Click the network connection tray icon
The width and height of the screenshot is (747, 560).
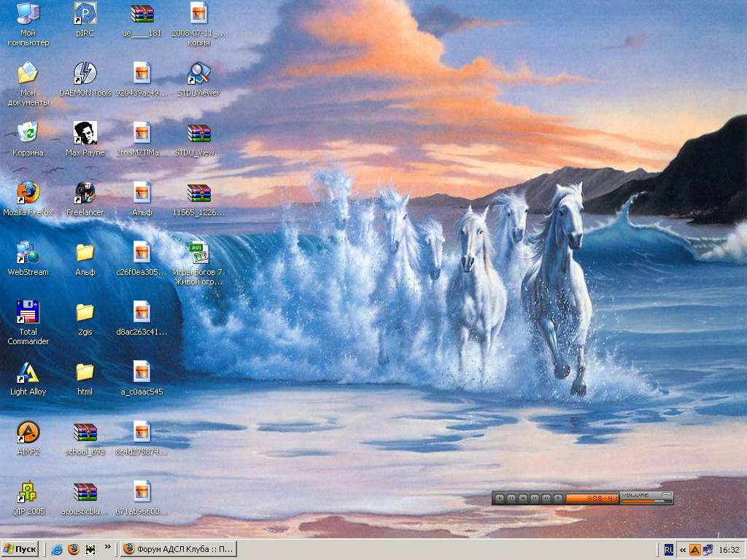tap(708, 550)
